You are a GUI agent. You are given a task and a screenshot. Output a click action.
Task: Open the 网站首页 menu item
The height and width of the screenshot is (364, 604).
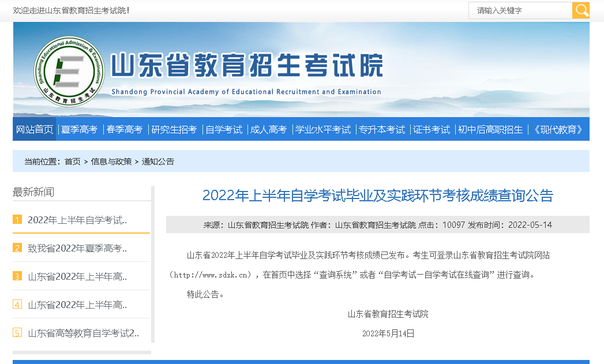(35, 129)
